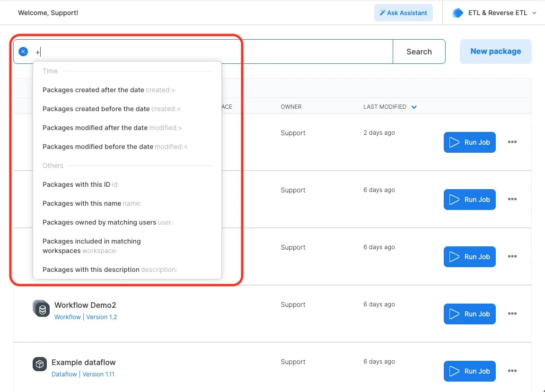Open the Example dataflow package name
This screenshot has height=392, width=545.
click(x=83, y=363)
